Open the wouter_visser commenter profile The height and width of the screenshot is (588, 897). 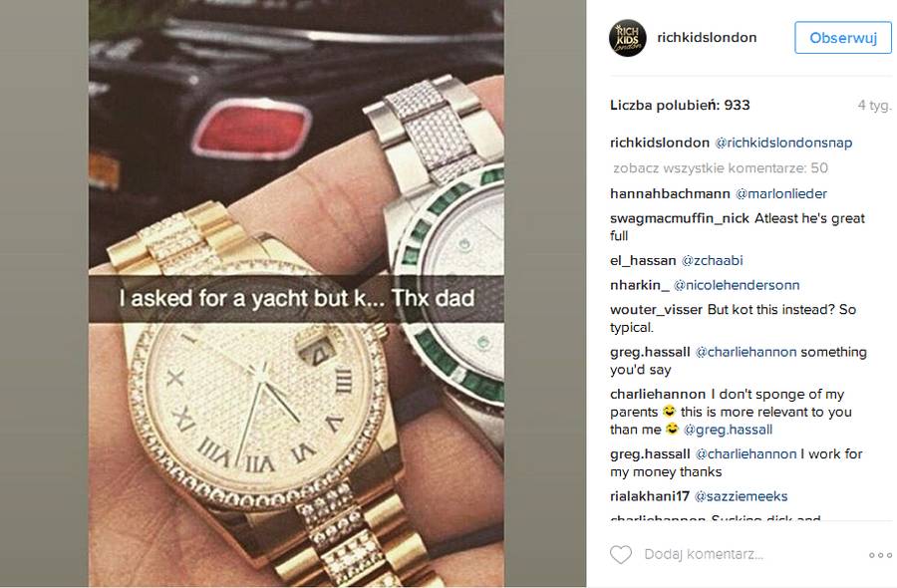656,309
